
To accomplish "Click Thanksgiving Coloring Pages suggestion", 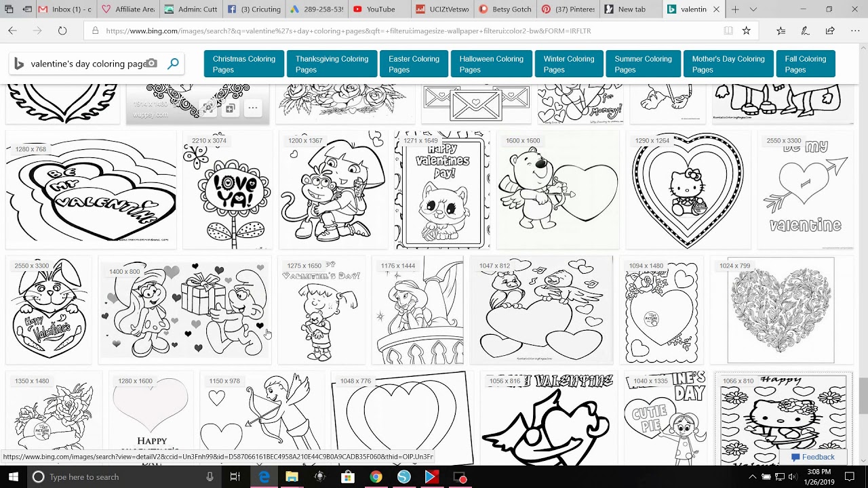I will tap(332, 64).
